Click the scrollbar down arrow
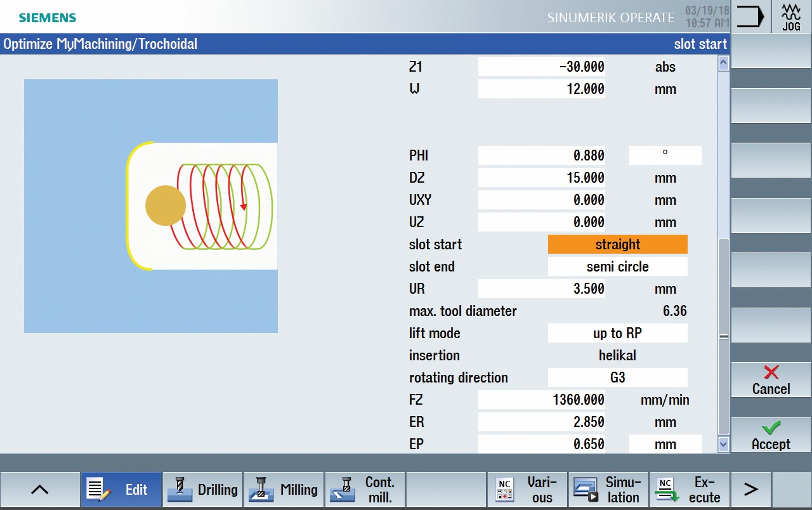The height and width of the screenshot is (510, 812). (x=723, y=445)
